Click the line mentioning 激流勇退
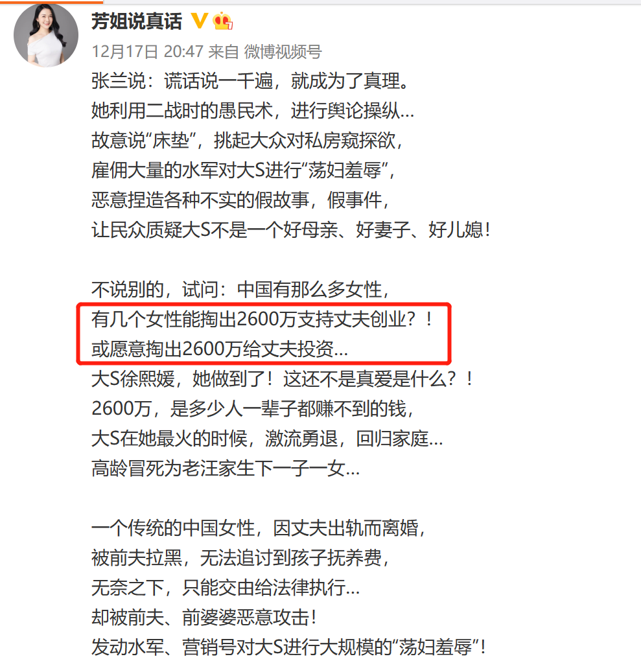This screenshot has width=641, height=672. [x=267, y=439]
